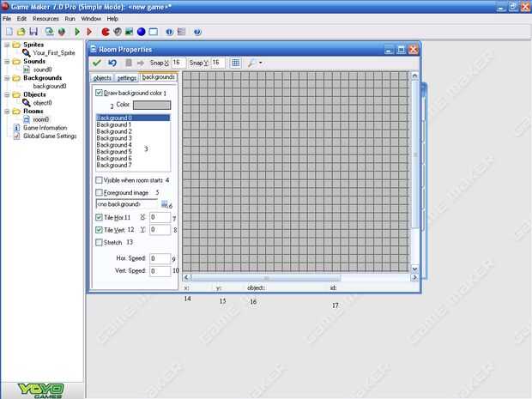This screenshot has width=532, height=399.
Task: Select Your_First_Sprite in the tree
Action: point(54,53)
